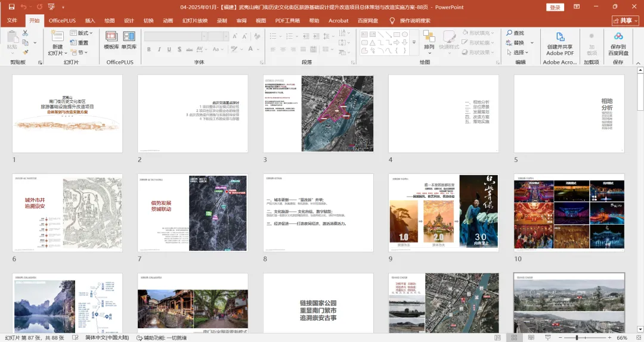644x342 pixels.
Task: Open the 模板库 template library
Action: coord(112,41)
